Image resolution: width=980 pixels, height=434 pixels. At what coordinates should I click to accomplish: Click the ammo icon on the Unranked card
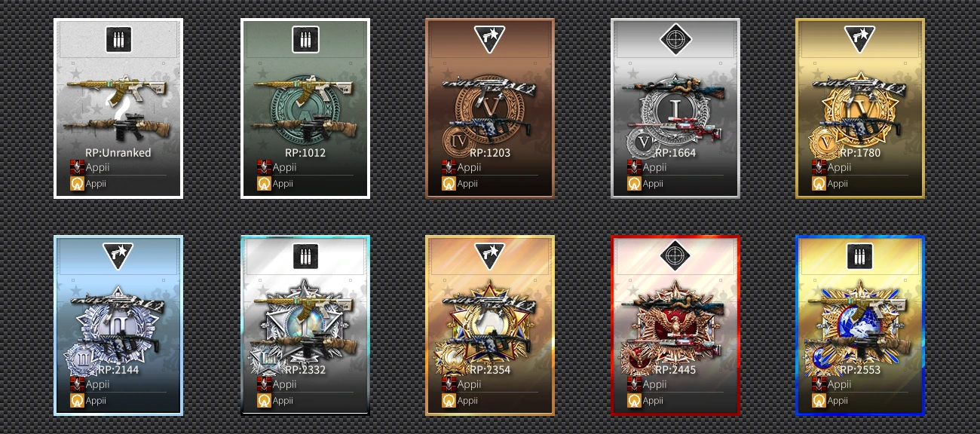tap(118, 40)
